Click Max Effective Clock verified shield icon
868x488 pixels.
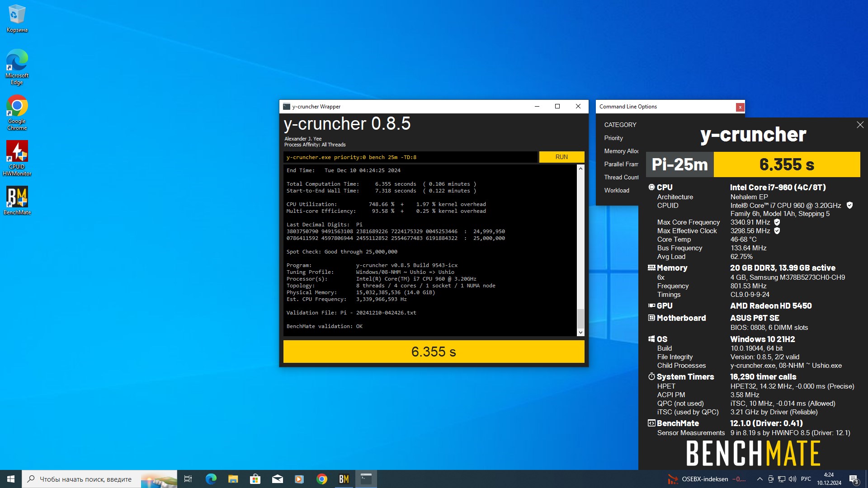[x=777, y=231]
